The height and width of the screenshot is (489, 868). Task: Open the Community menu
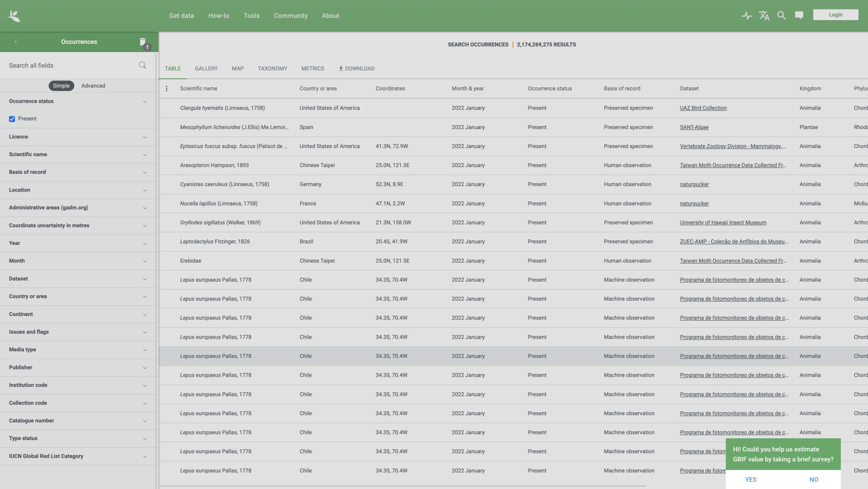pos(290,15)
